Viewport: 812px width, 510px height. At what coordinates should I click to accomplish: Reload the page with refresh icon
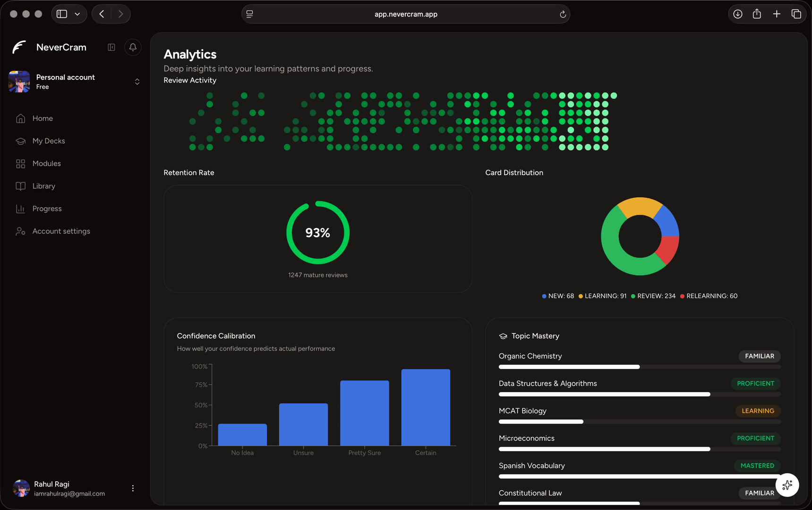[x=563, y=14]
